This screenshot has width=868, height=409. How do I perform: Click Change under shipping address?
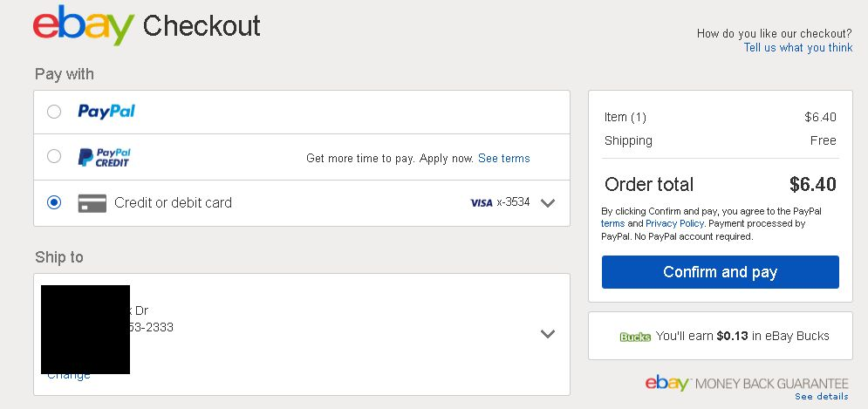(x=69, y=375)
